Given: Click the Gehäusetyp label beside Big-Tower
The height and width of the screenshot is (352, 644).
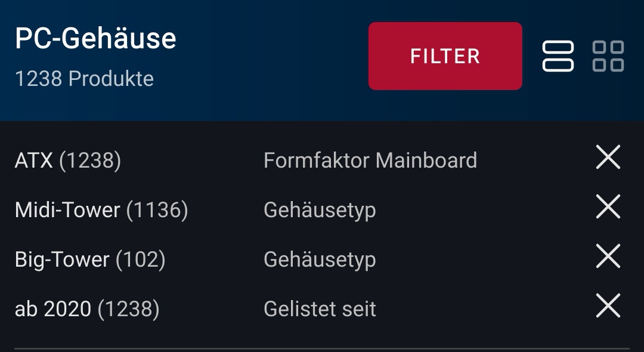Looking at the screenshot, I should (x=320, y=260).
